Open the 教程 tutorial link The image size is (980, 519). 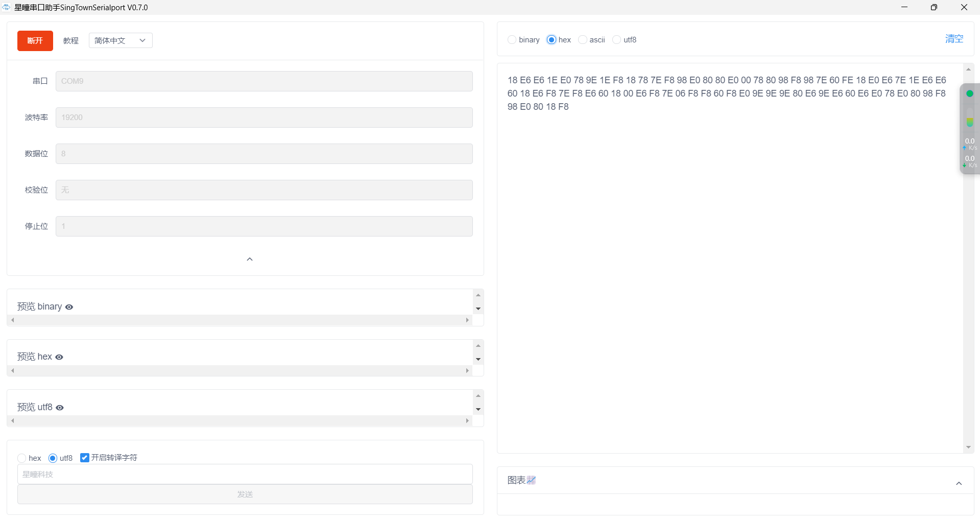click(x=71, y=41)
